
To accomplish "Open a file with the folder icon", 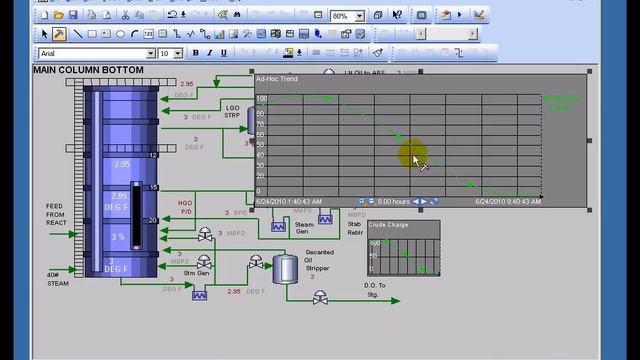I will click(x=58, y=16).
